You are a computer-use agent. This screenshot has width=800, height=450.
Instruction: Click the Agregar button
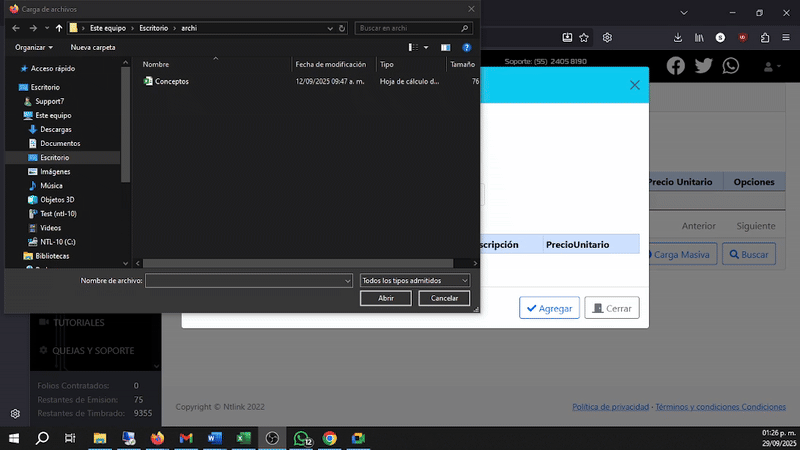[x=549, y=308]
